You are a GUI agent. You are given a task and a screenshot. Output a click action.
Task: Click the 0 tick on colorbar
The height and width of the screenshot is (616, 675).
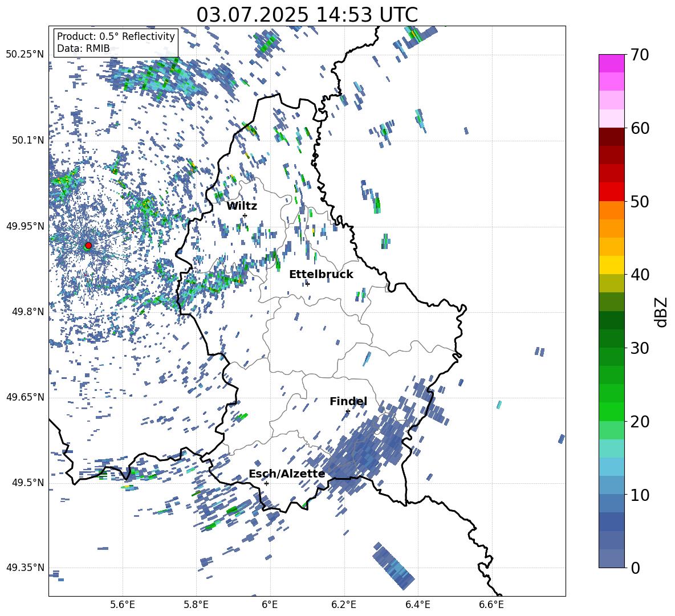(635, 568)
